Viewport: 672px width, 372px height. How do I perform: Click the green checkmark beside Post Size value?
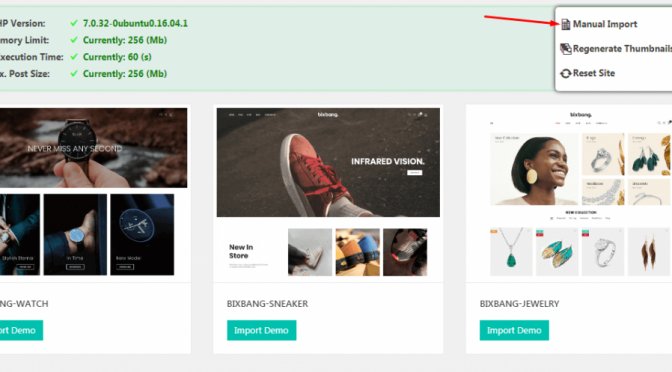[x=74, y=73]
